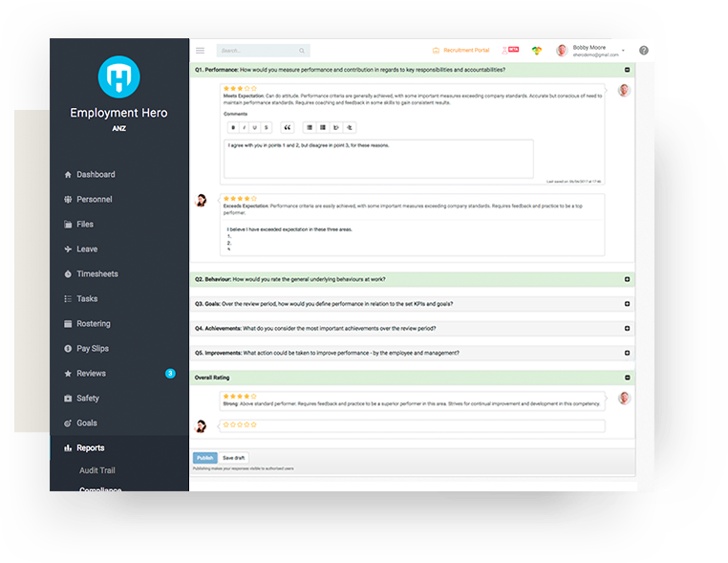Click the Reports bar chart icon

68,447
